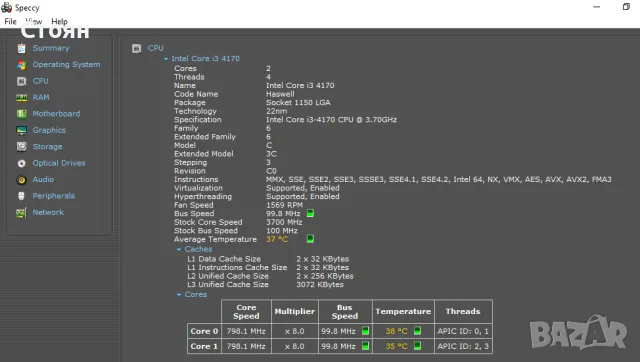This screenshot has height=362, width=640.
Task: Click the Core 1 row label
Action: coord(204,346)
